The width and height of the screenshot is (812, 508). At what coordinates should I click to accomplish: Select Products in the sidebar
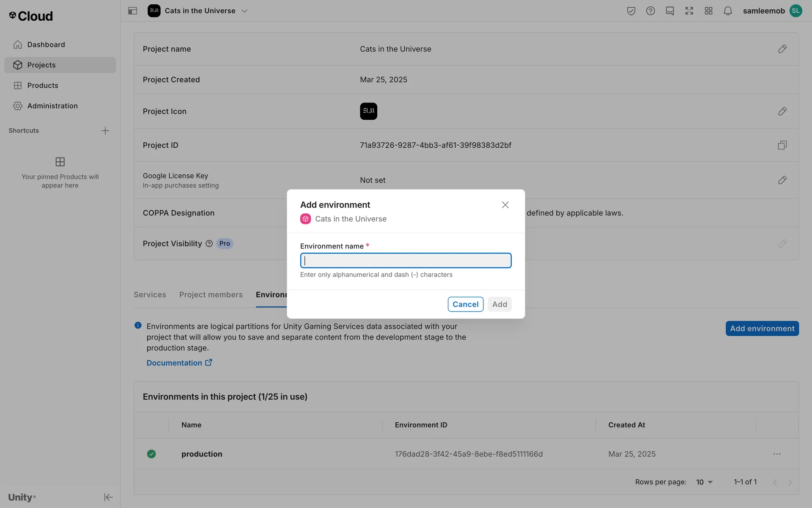[x=43, y=86]
